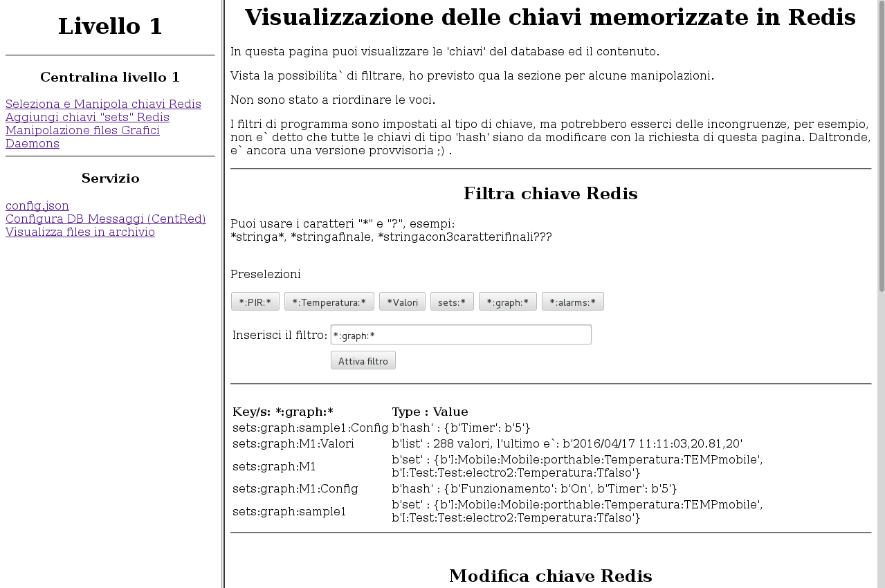Image resolution: width=885 pixels, height=588 pixels.
Task: Click the 'Key/s: *:graph:*' table header
Action: click(283, 412)
